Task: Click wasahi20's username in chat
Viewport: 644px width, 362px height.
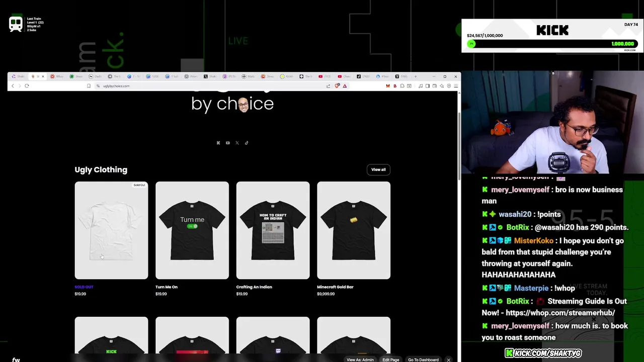Action: click(515, 214)
